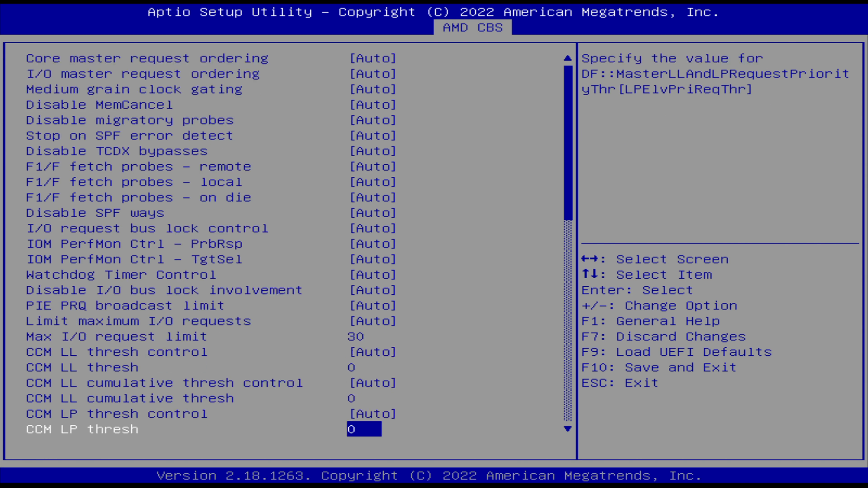Image resolution: width=868 pixels, height=488 pixels.
Task: Change F1/F fetch probes on die value
Action: pos(373,198)
